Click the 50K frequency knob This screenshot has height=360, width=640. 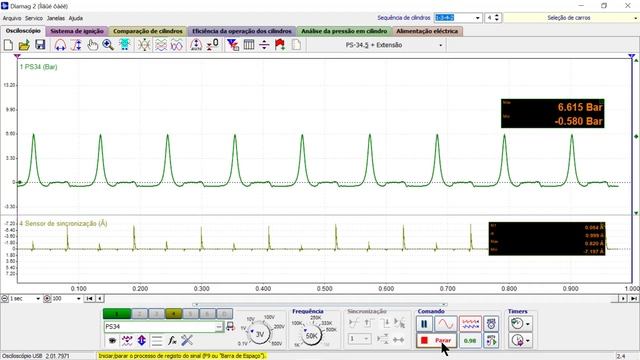311,336
